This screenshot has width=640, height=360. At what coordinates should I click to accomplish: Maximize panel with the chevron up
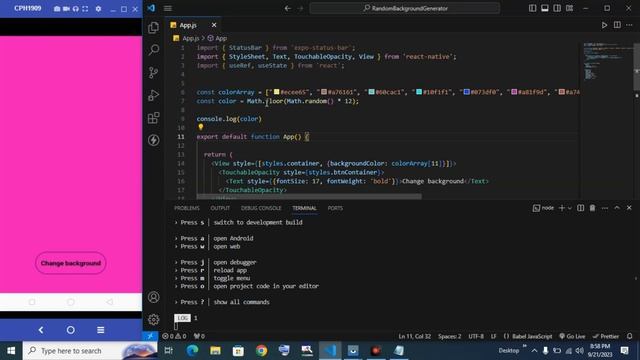point(617,208)
